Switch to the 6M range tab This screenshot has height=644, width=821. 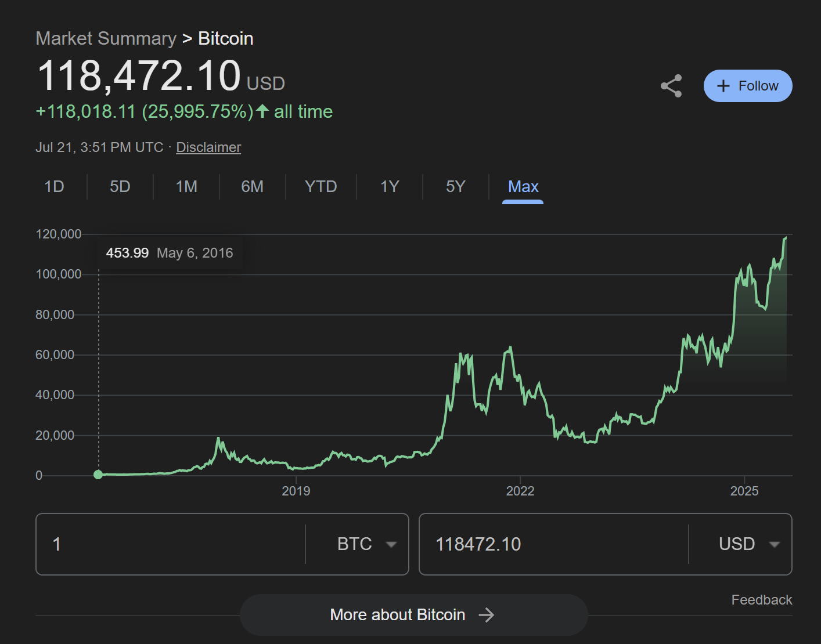coord(252,186)
